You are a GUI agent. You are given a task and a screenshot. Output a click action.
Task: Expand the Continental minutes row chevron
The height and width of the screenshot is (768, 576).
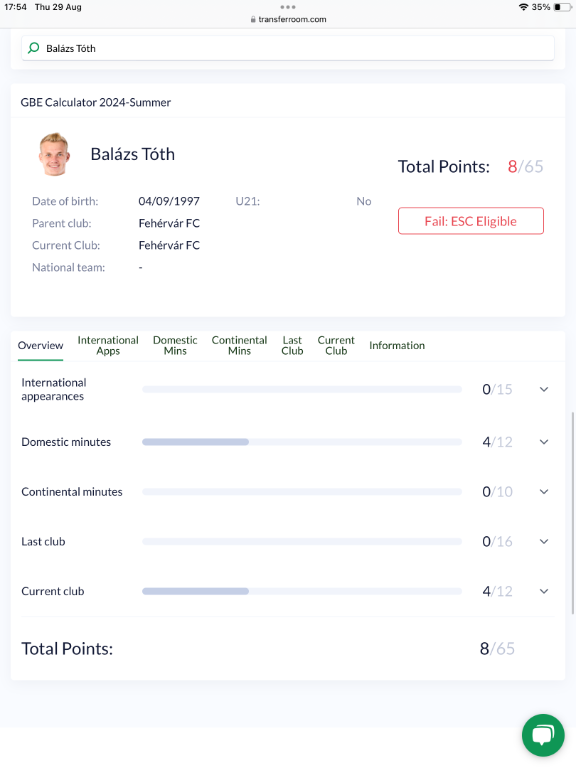(544, 492)
